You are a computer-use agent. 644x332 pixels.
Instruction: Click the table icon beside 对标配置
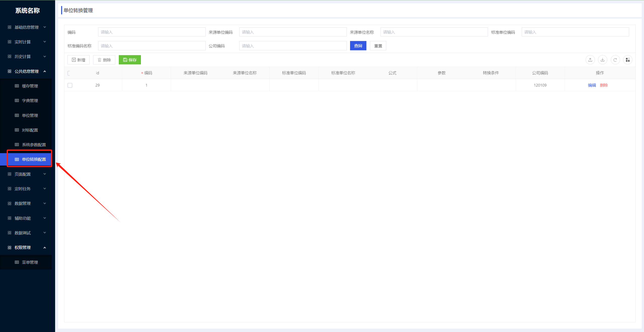point(17,130)
